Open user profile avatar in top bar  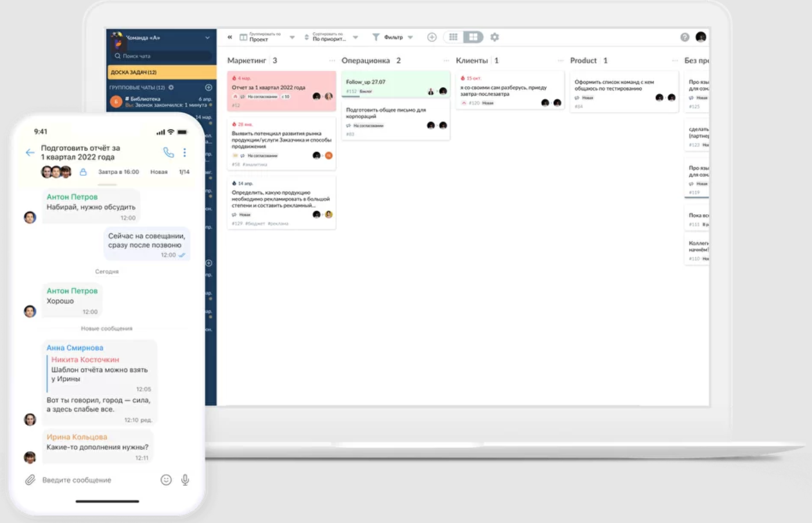point(701,37)
